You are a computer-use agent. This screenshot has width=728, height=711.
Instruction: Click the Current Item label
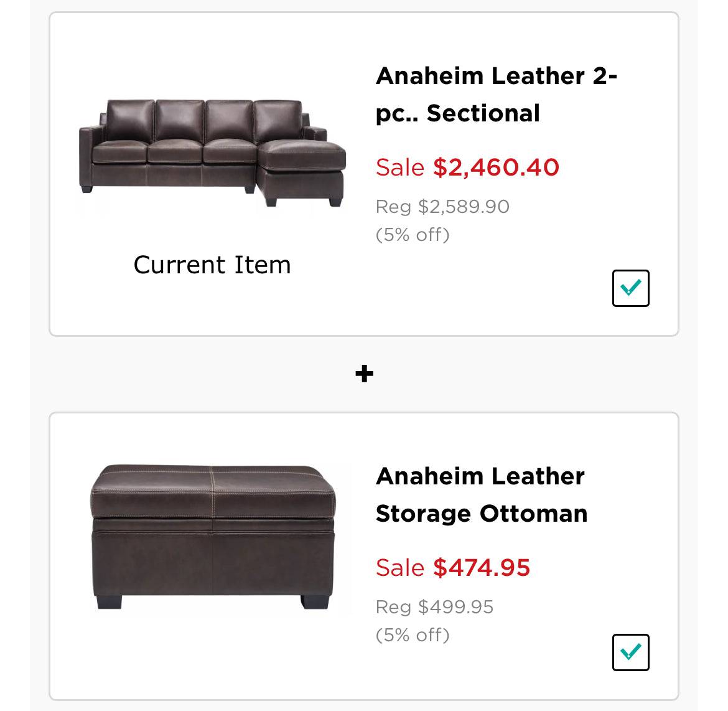212,264
